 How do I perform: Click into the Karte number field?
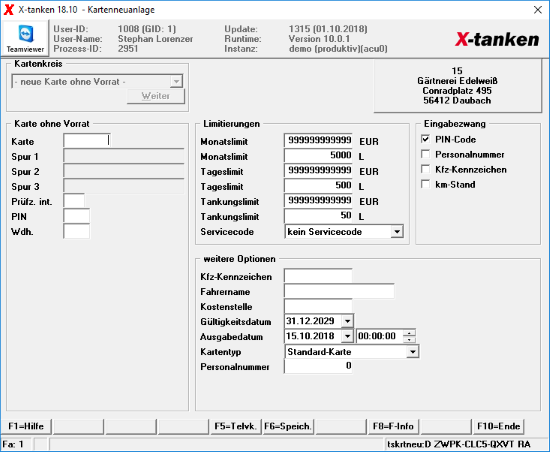pos(87,141)
